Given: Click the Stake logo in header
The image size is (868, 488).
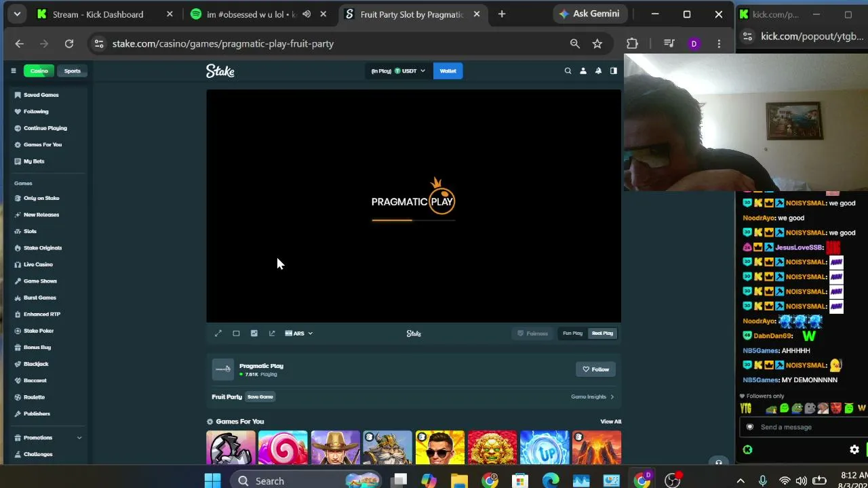Looking at the screenshot, I should click(x=220, y=70).
